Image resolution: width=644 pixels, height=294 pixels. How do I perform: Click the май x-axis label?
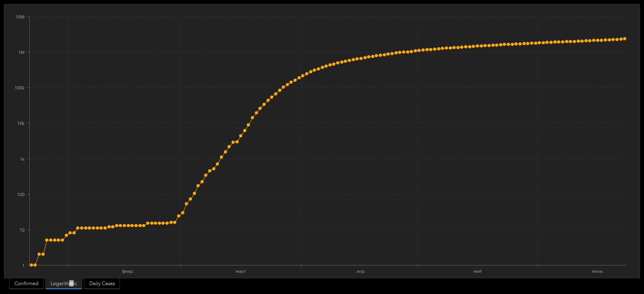pos(477,271)
